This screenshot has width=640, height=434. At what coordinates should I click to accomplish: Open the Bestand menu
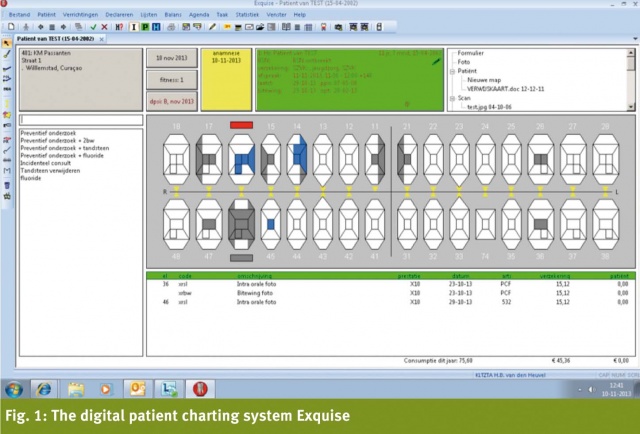tap(19, 15)
